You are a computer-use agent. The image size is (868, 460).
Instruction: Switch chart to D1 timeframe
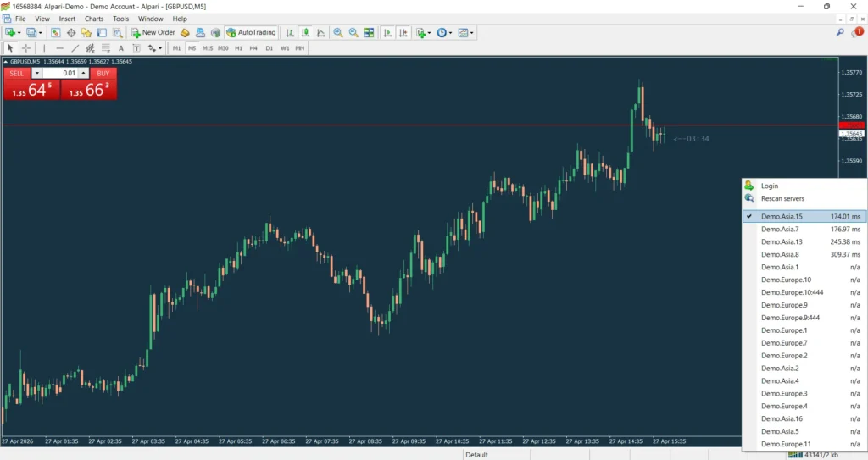pyautogui.click(x=269, y=48)
